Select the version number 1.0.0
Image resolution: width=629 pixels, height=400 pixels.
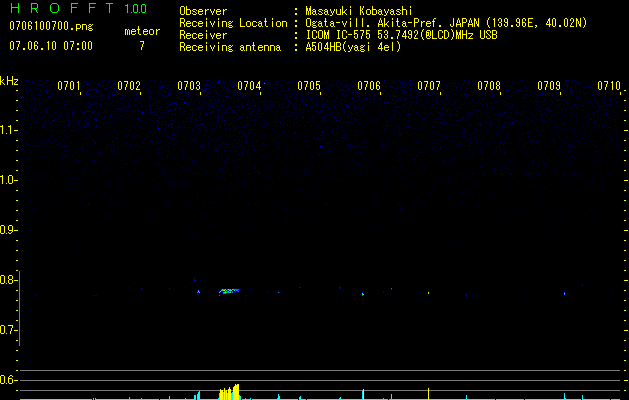click(x=135, y=8)
